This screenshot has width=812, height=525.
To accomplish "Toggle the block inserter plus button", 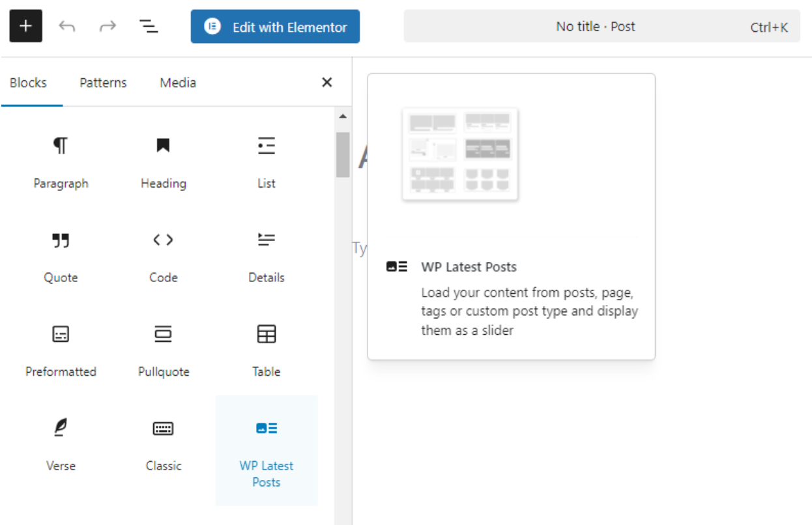I will [x=25, y=27].
